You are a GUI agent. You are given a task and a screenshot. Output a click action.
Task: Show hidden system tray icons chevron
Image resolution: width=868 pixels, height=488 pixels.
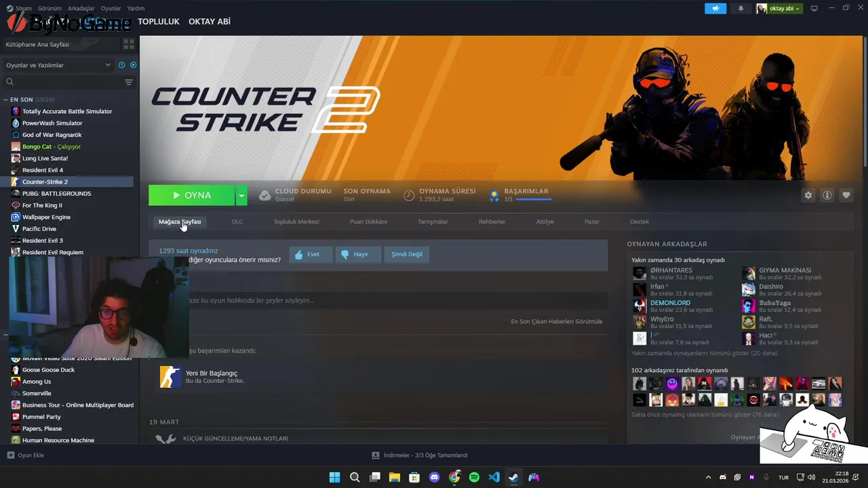click(x=708, y=477)
